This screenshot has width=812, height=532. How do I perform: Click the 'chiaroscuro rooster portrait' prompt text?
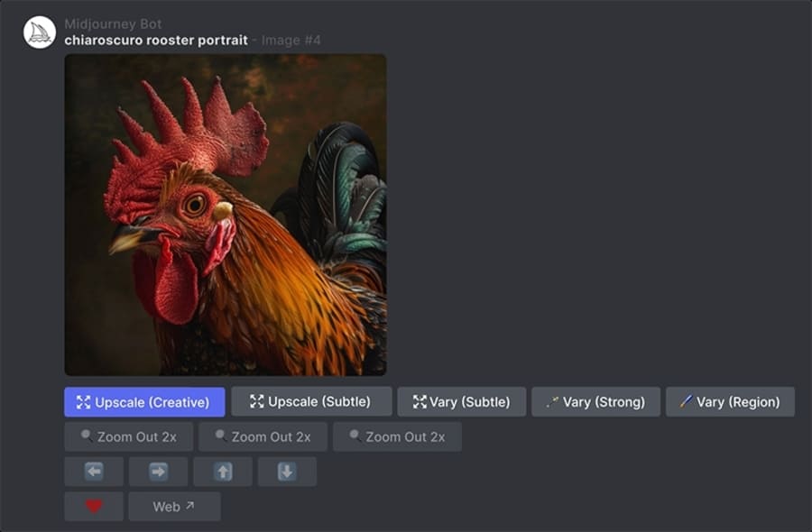pyautogui.click(x=156, y=40)
